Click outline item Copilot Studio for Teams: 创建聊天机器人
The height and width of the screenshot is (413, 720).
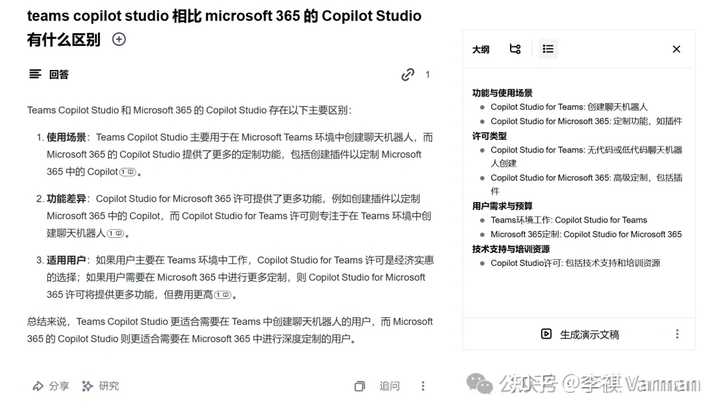(x=568, y=107)
